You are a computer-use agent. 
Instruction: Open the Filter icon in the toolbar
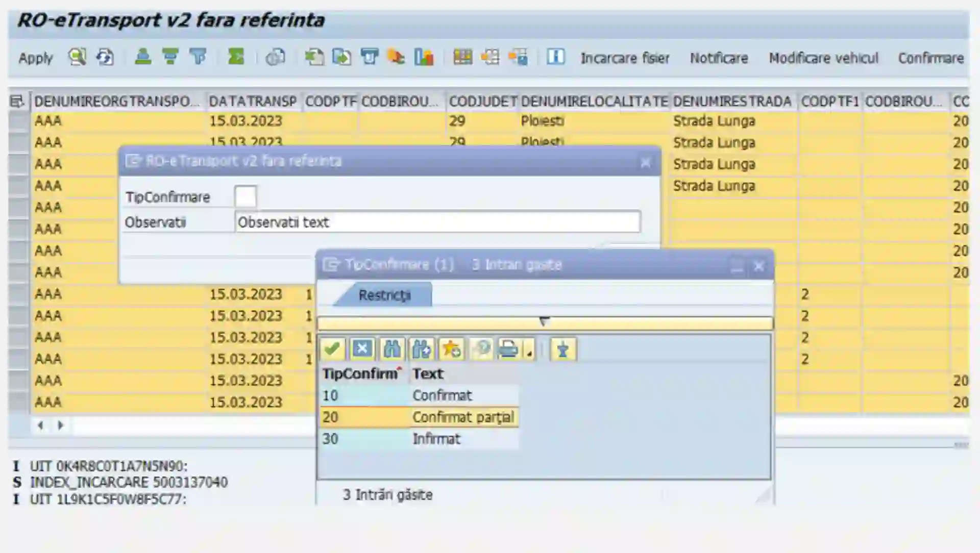pyautogui.click(x=198, y=58)
